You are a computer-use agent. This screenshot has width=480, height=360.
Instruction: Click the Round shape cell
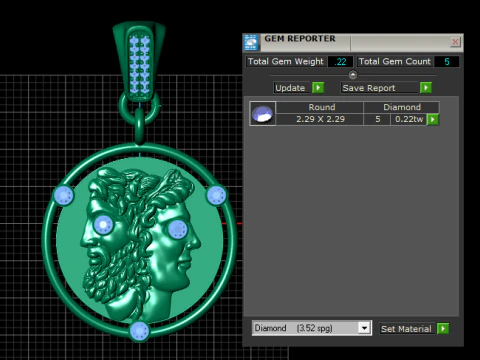(x=320, y=107)
